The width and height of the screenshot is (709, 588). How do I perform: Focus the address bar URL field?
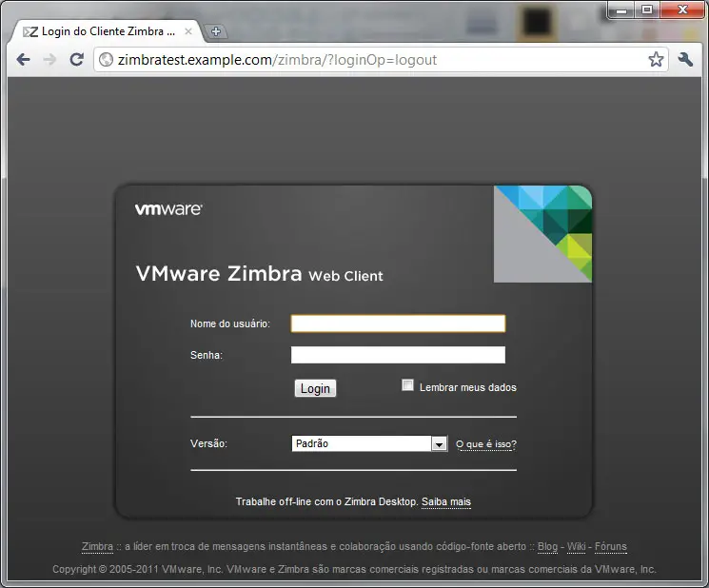click(x=380, y=60)
